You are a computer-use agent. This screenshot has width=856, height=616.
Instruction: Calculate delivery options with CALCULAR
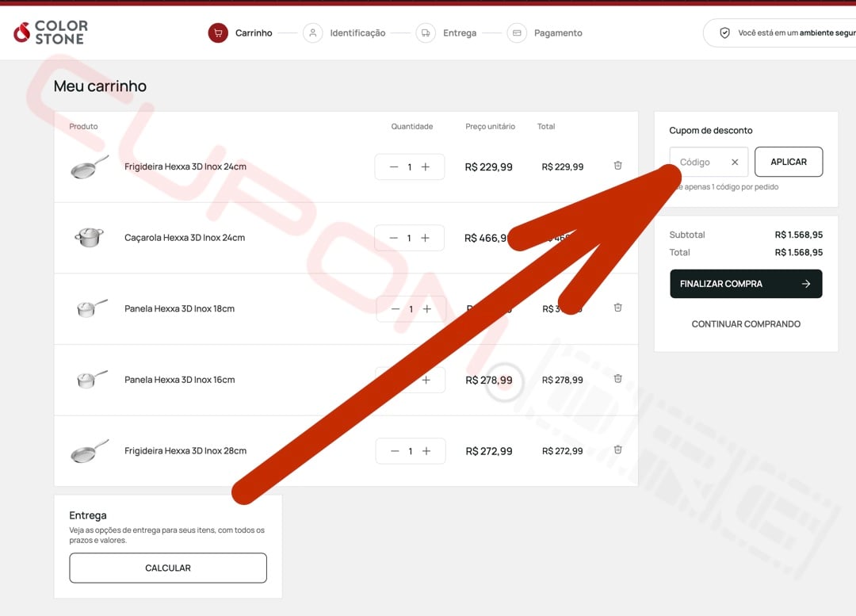(x=168, y=568)
